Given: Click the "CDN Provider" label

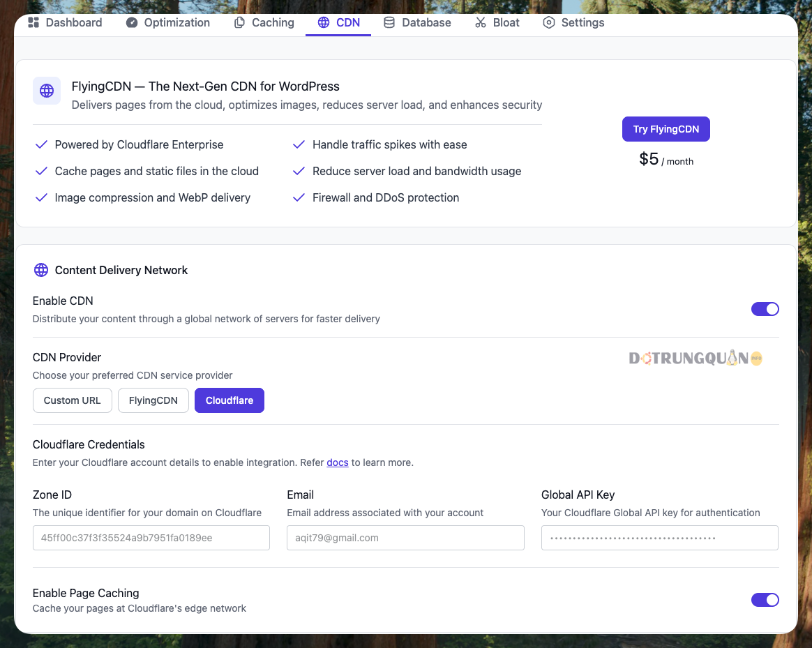Looking at the screenshot, I should point(67,357).
